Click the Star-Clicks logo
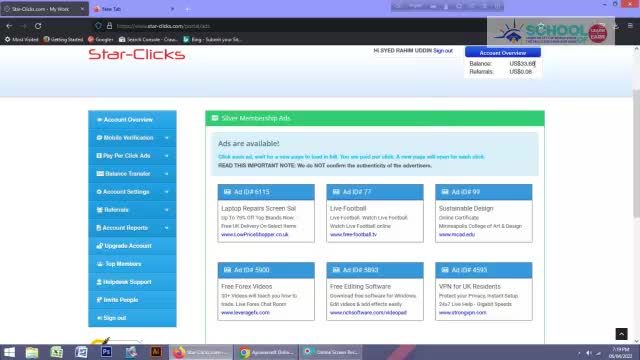Viewport: 640px width, 360px height. pyautogui.click(x=137, y=54)
